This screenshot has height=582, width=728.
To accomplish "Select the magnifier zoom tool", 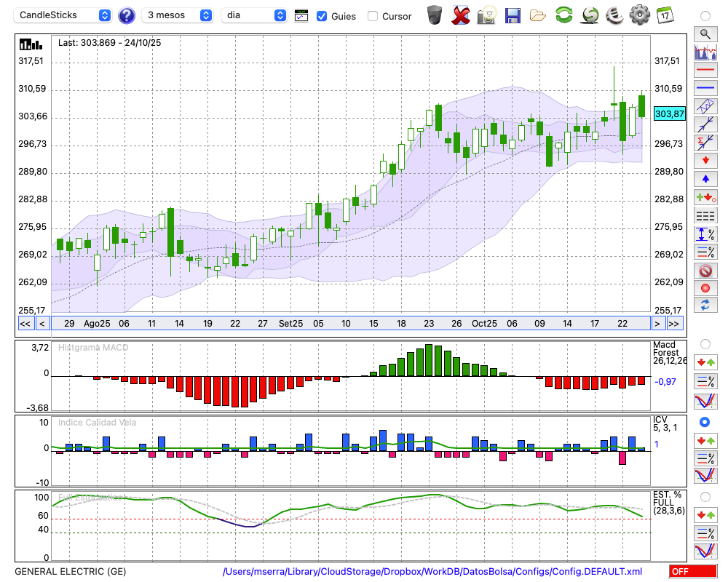I will coord(705,34).
